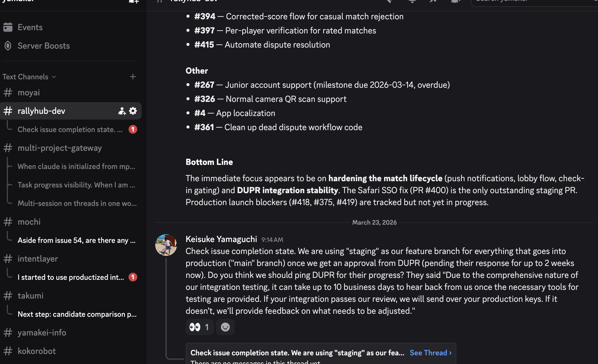Open the "Next step: candidate comparison" thread
This screenshot has height=364, width=598.
coord(77,314)
